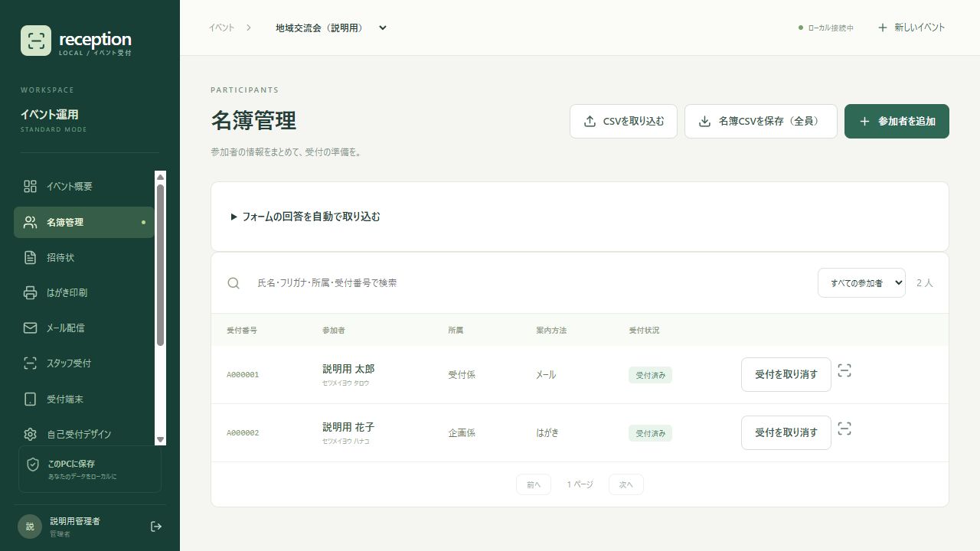Click reception number A000002
This screenshot has width=980, height=551.
click(x=243, y=433)
